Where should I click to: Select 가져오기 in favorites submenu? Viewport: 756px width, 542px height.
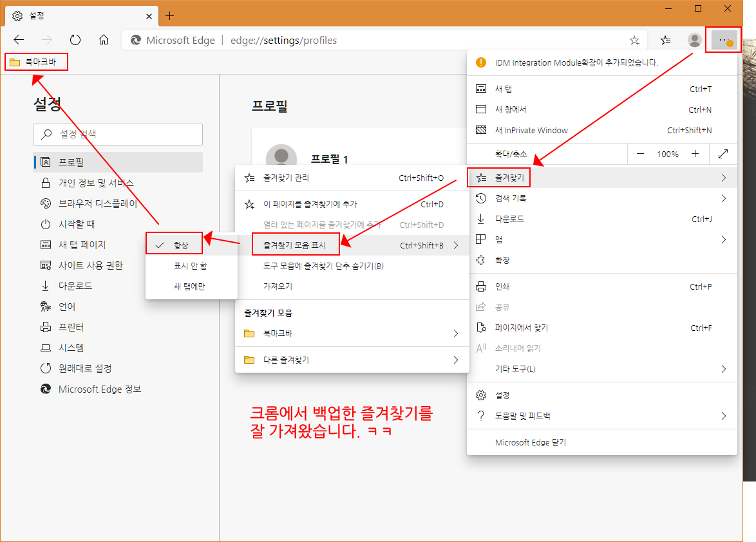352,286
